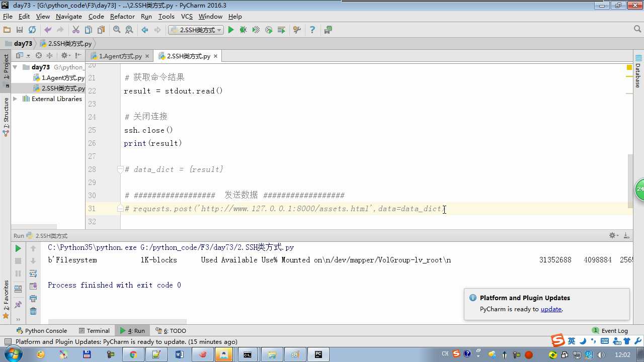Toggle the code fold marker on line 31
The width and height of the screenshot is (644, 362).
tap(120, 208)
